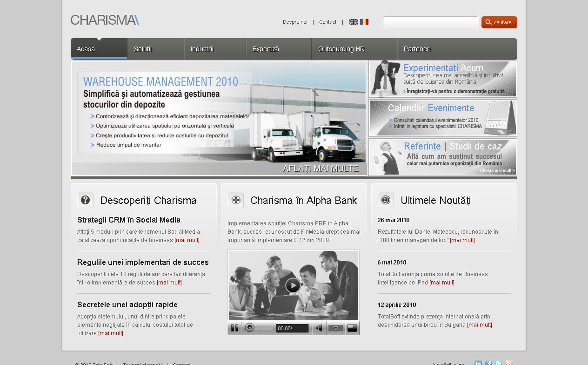The image size is (588, 365).
Task: Select the 26 mai 2010 date
Action: 394,220
